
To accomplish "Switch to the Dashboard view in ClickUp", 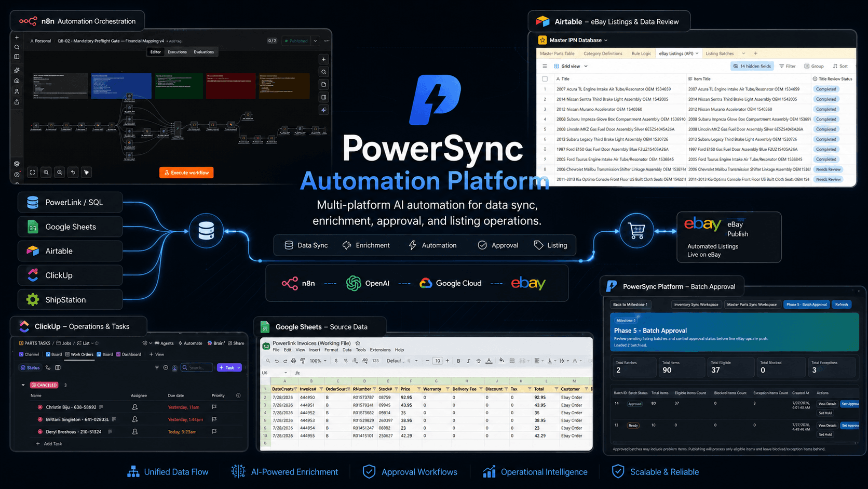I will click(x=129, y=354).
